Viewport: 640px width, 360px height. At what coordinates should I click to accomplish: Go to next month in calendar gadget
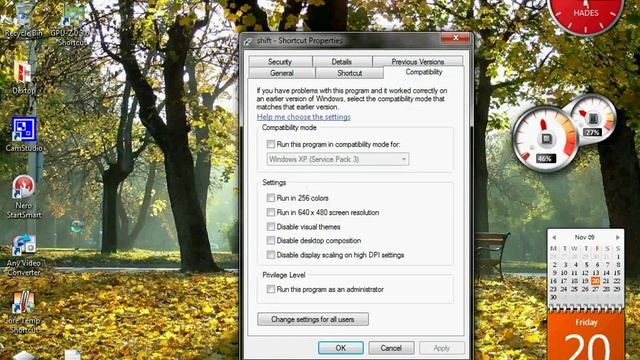pos(618,237)
